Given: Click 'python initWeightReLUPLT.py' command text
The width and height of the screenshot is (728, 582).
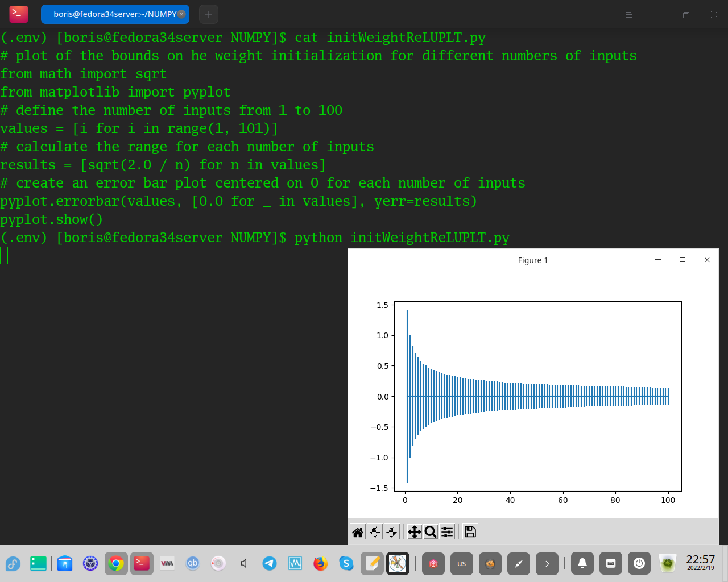Looking at the screenshot, I should tap(402, 238).
